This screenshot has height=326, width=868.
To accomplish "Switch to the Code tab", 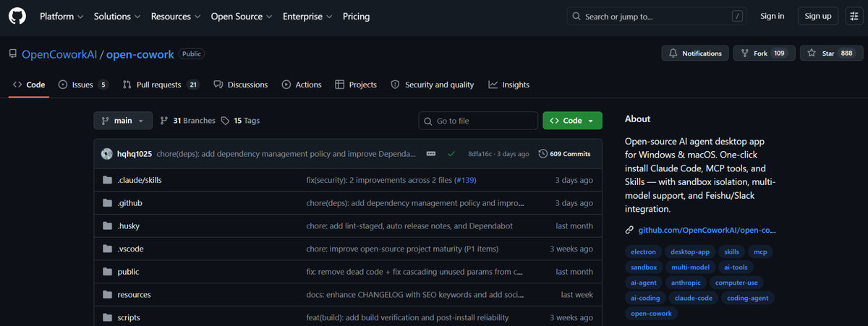I will pos(29,85).
